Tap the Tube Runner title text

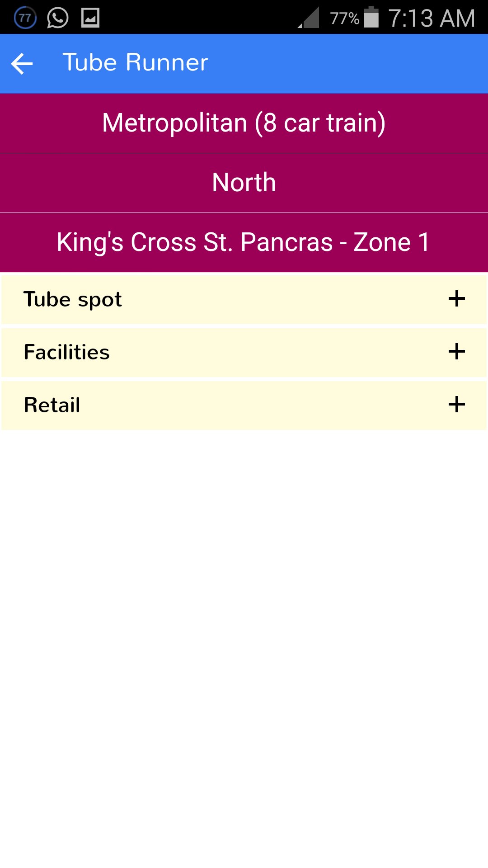coord(135,62)
